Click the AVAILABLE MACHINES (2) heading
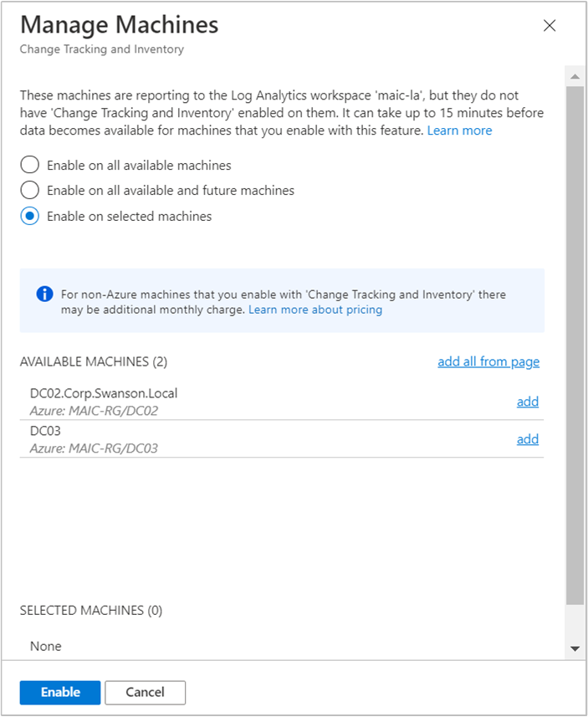 click(x=94, y=361)
